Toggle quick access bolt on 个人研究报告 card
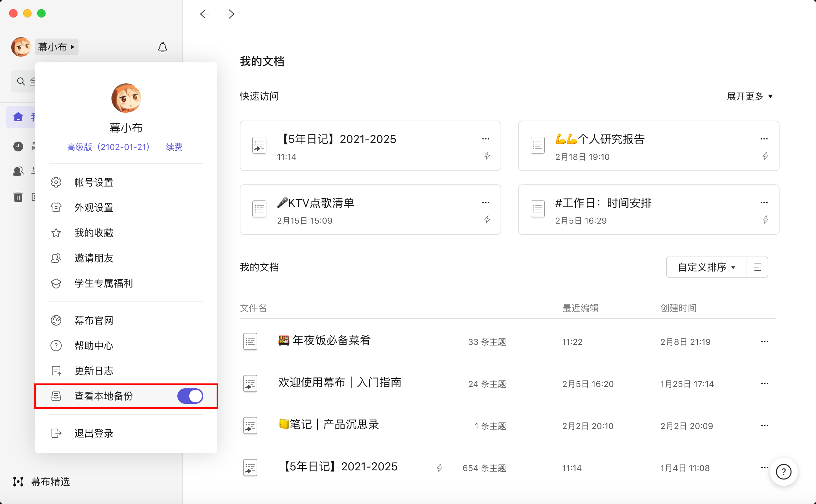Viewport: 816px width, 504px height. (x=766, y=156)
